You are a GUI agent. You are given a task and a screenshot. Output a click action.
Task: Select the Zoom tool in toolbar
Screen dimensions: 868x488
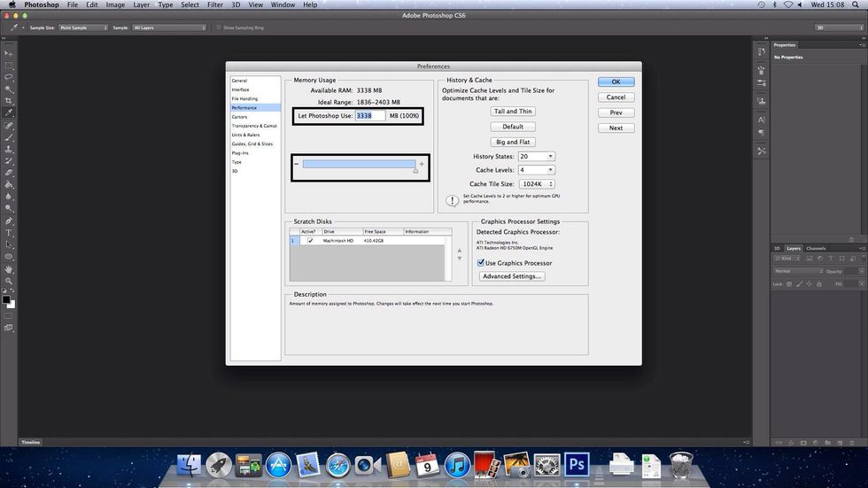point(9,281)
